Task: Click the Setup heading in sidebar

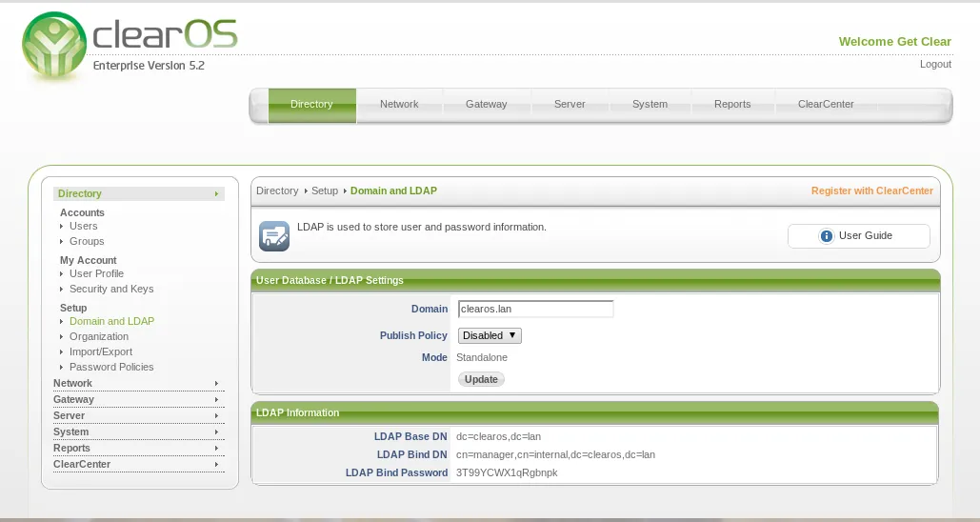Action: [x=73, y=308]
